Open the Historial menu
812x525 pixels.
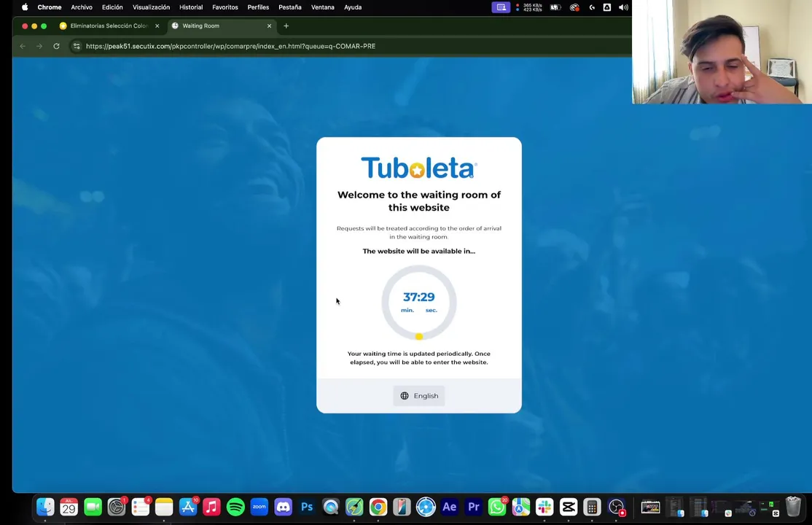pyautogui.click(x=191, y=7)
